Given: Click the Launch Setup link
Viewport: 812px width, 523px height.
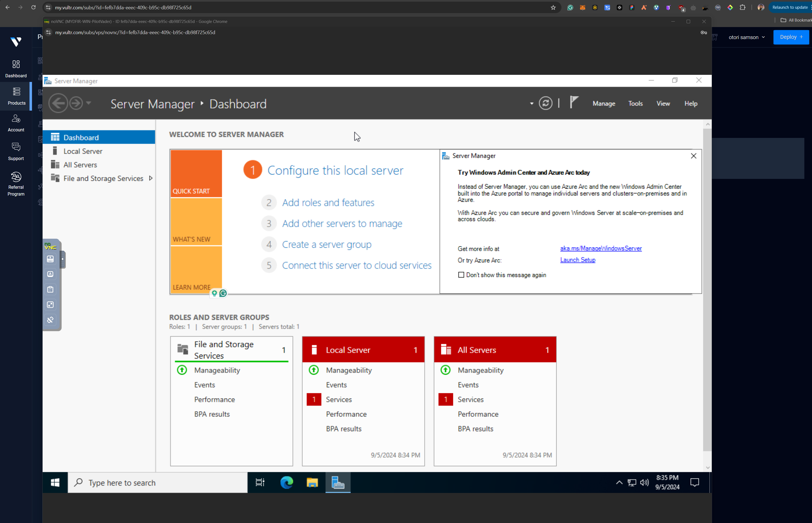Looking at the screenshot, I should click(577, 260).
